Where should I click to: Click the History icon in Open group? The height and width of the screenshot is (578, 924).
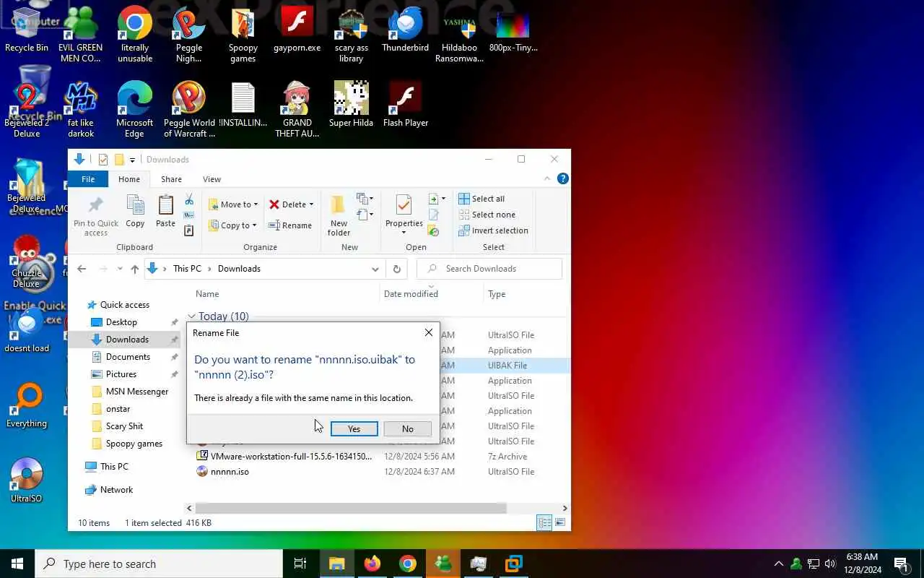click(434, 230)
